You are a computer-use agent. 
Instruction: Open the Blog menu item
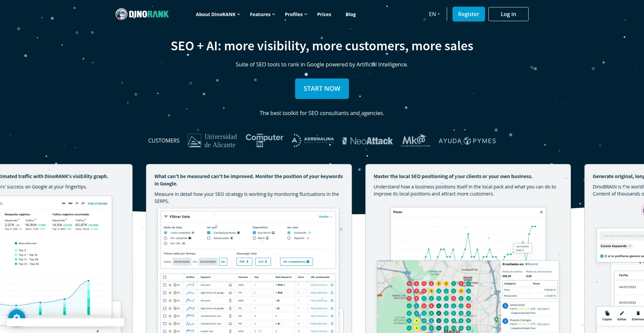tap(351, 14)
